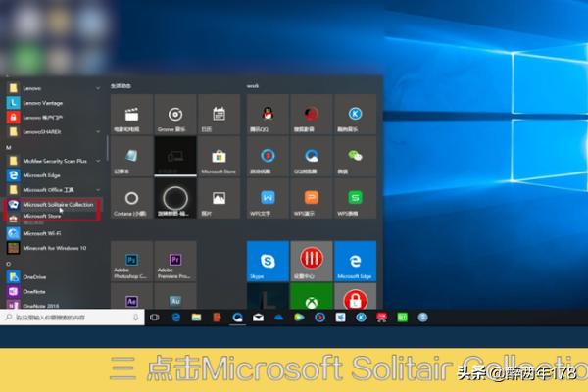Open the Adobe Audition tile
The width and height of the screenshot is (588, 392).
pyautogui.click(x=175, y=296)
